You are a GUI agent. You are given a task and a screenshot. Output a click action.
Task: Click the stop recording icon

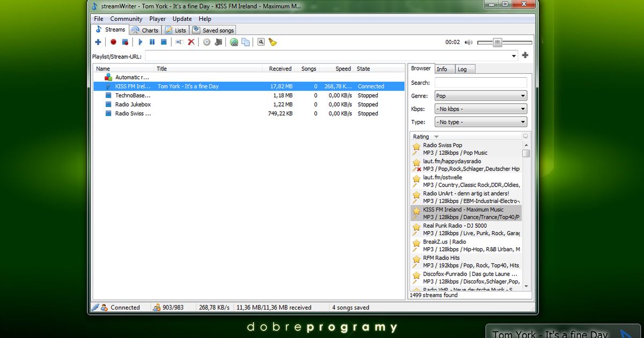click(125, 42)
